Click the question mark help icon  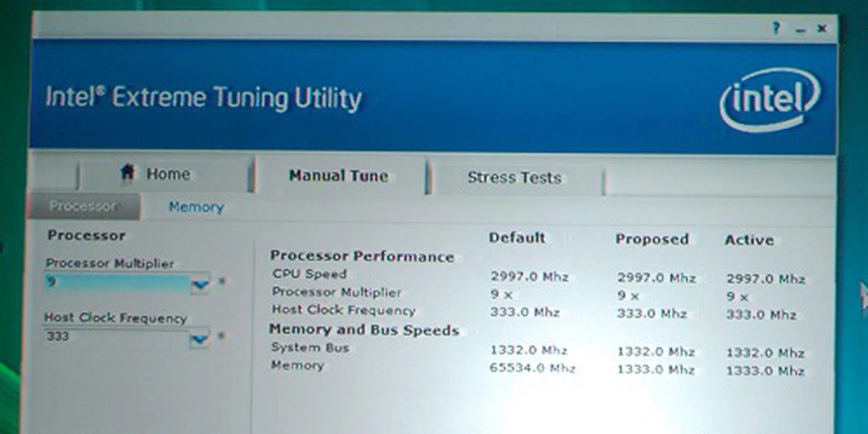coord(776,28)
